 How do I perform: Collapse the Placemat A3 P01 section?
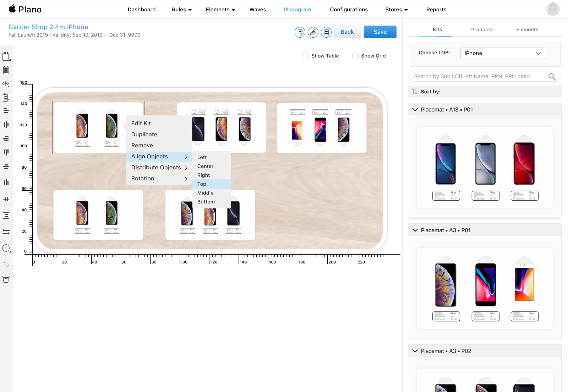415,230
